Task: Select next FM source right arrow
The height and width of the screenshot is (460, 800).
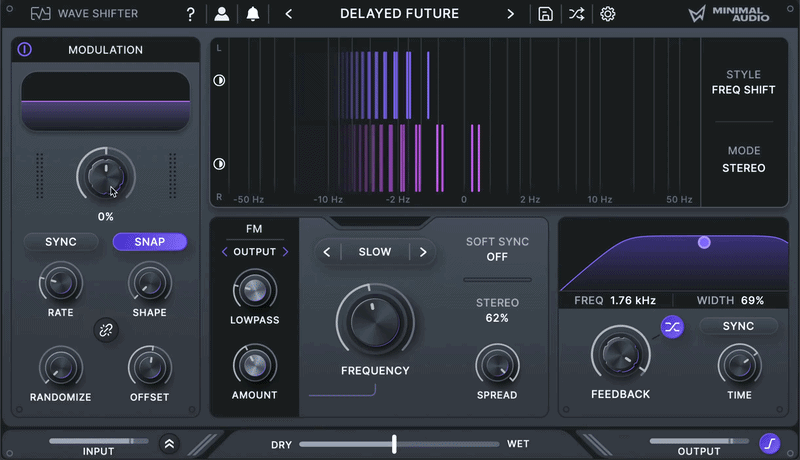Action: 285,251
